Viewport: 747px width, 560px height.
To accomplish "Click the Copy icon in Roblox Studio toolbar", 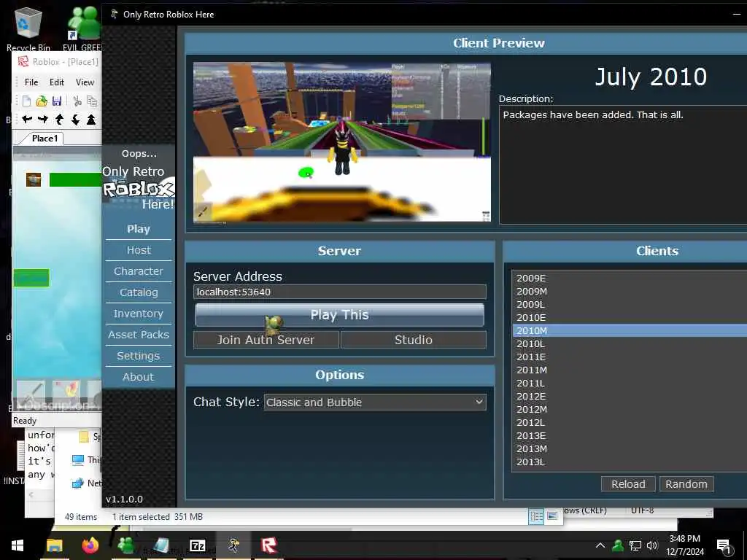I will click(91, 101).
